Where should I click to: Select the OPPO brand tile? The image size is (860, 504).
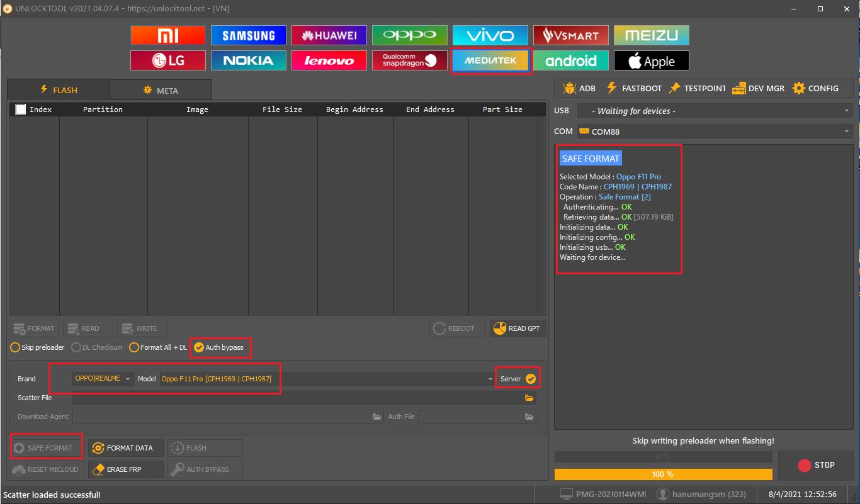pos(410,35)
